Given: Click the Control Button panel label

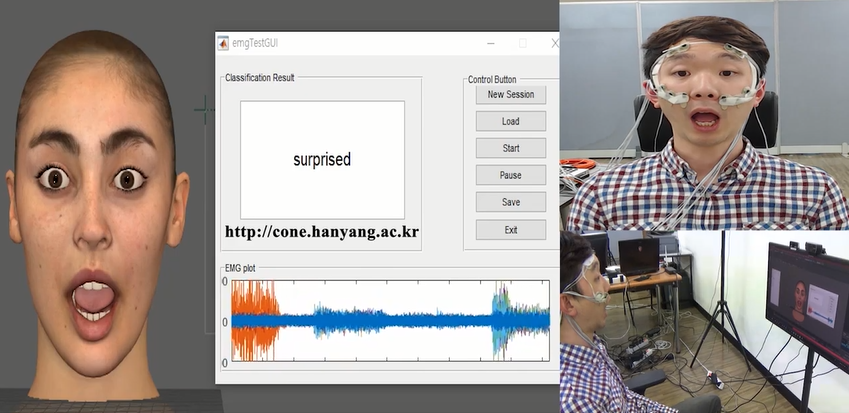Looking at the screenshot, I should (499, 79).
